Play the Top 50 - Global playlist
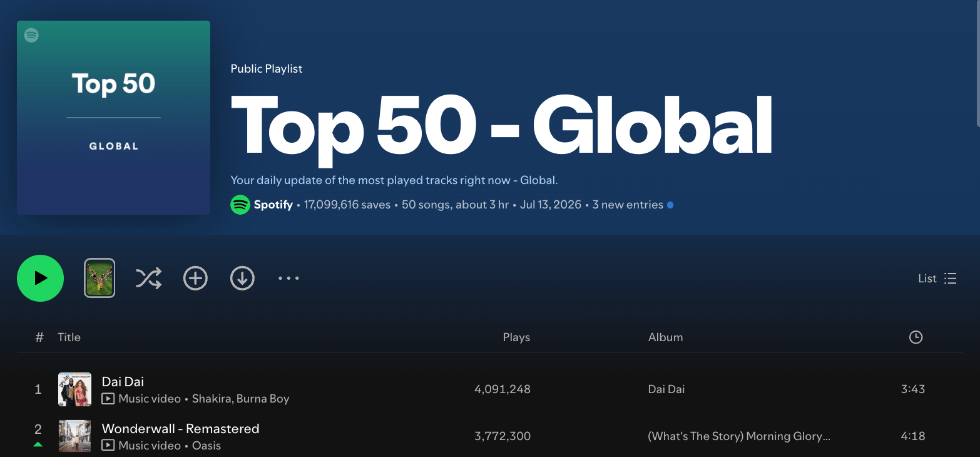Image resolution: width=980 pixels, height=457 pixels. pyautogui.click(x=40, y=278)
